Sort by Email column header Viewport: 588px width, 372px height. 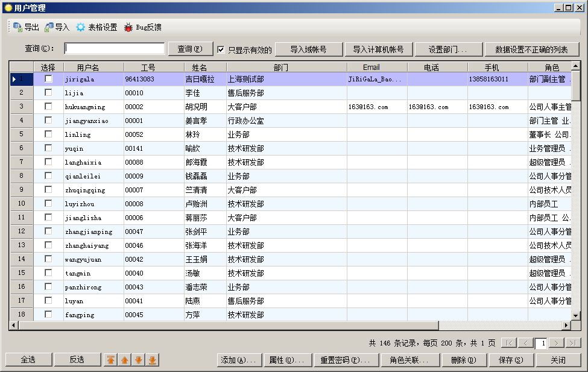(378, 67)
